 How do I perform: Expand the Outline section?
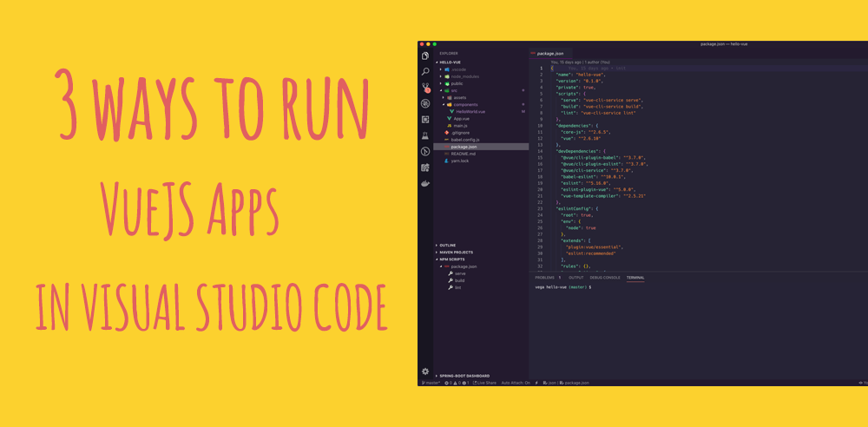448,246
